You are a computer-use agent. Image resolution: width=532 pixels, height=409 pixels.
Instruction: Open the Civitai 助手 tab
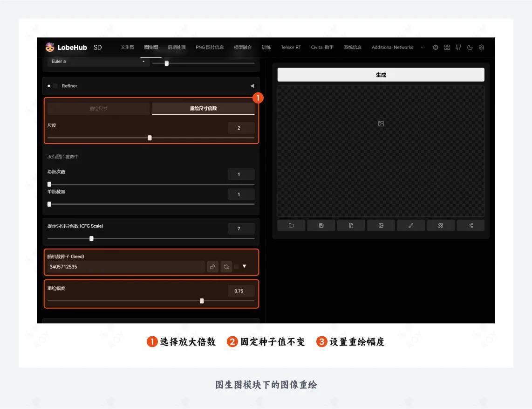pyautogui.click(x=322, y=47)
